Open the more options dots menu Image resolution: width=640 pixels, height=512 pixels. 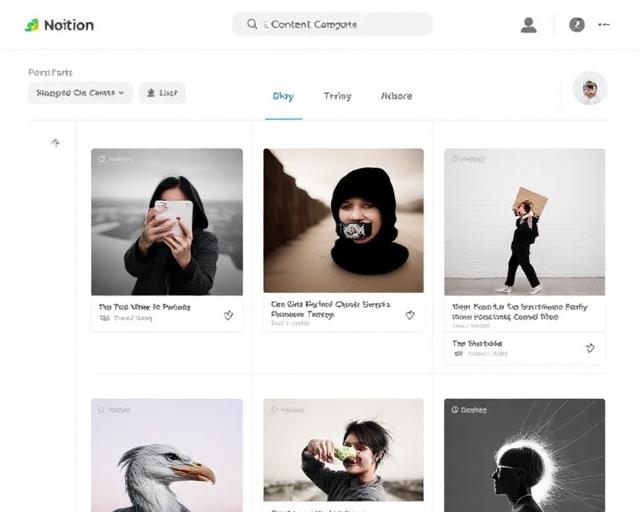[604, 24]
